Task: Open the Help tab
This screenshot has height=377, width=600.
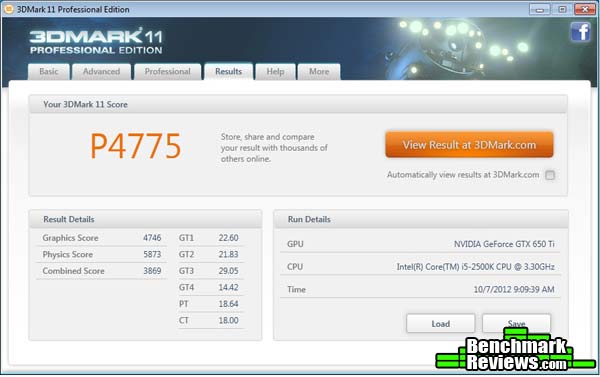Action: (x=275, y=72)
